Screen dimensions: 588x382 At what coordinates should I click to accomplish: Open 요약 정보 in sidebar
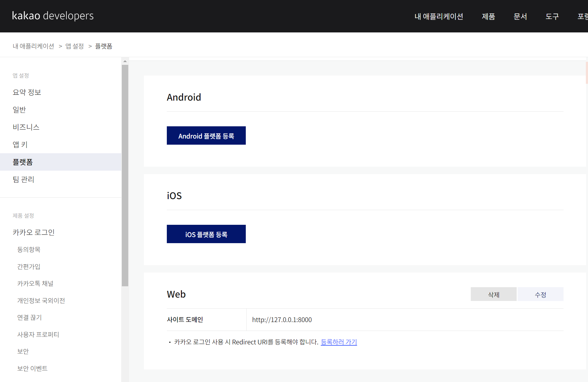[x=27, y=92]
